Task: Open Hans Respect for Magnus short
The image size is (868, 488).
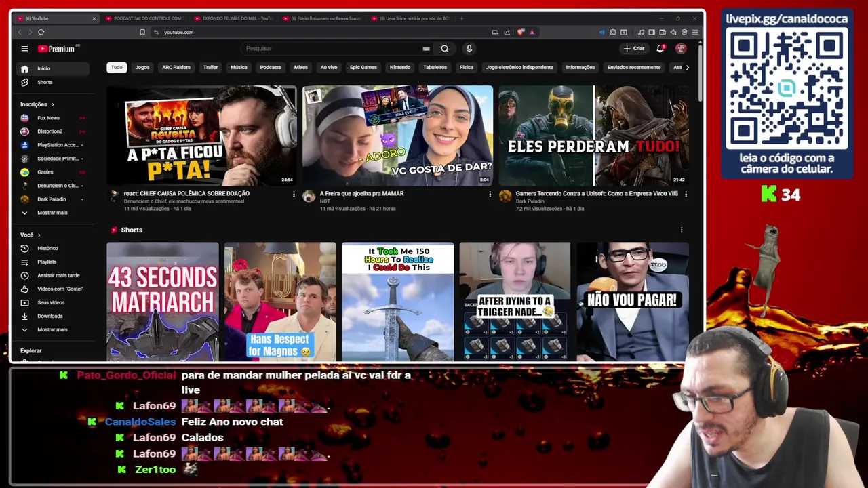Action: tap(280, 302)
